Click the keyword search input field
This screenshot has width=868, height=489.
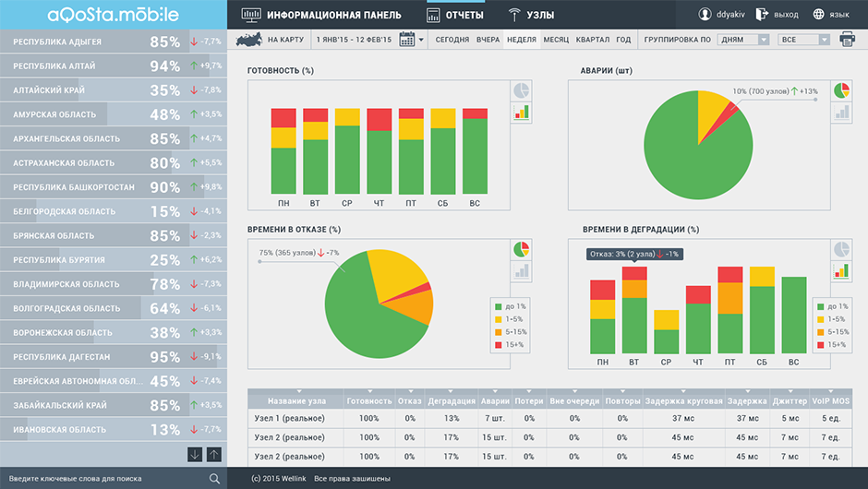coord(102,478)
